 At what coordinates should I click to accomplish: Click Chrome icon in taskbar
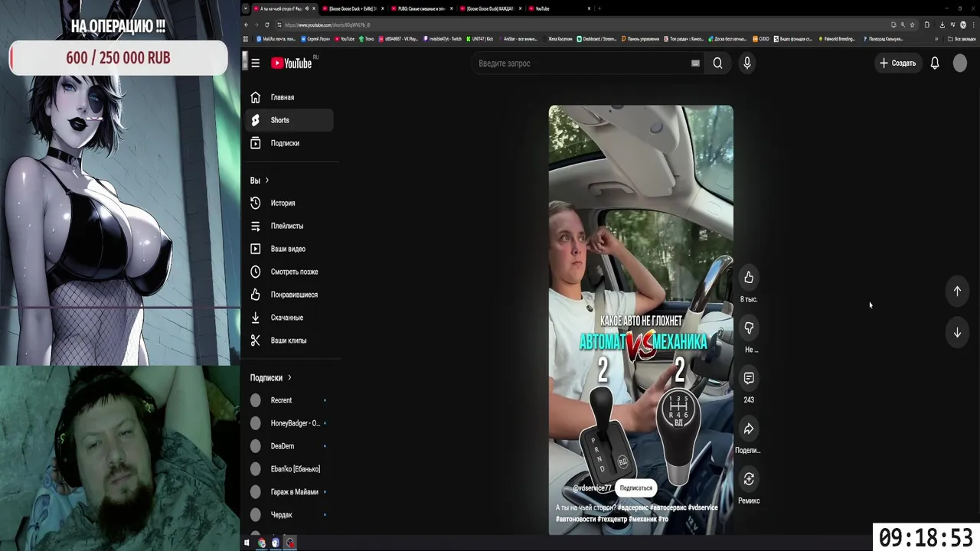[x=262, y=543]
